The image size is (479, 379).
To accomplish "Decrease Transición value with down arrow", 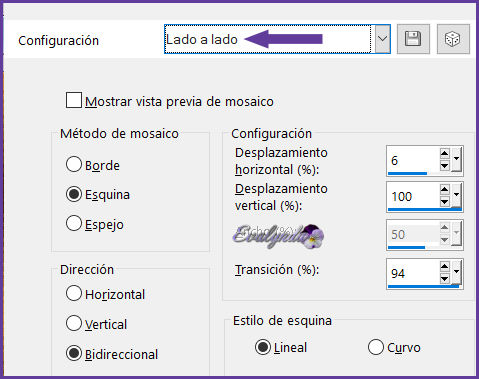I will 445,278.
